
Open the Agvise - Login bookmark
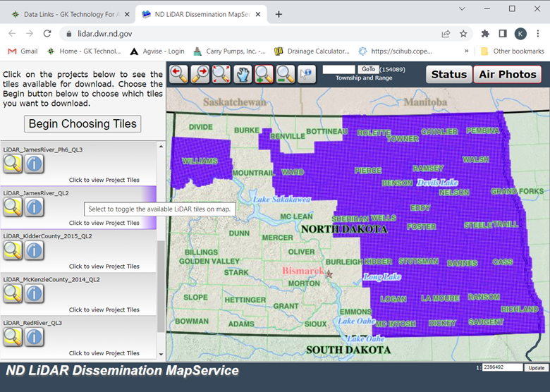(157, 51)
